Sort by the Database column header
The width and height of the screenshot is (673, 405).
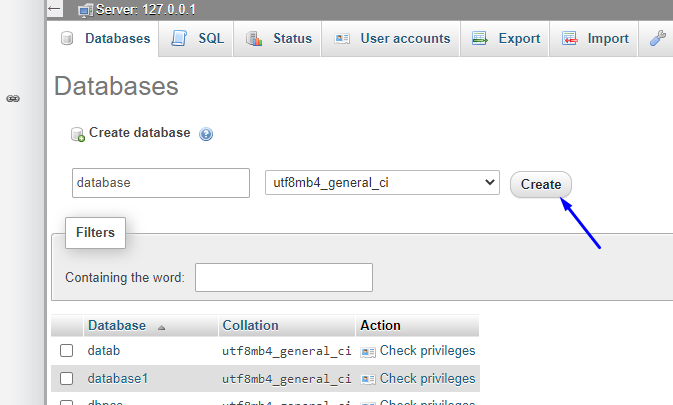[117, 326]
